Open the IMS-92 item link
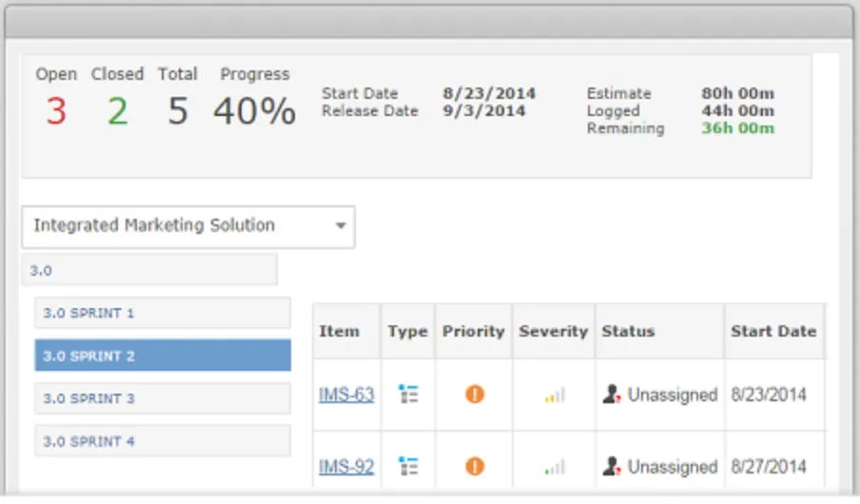The height and width of the screenshot is (504, 860). coord(346,467)
